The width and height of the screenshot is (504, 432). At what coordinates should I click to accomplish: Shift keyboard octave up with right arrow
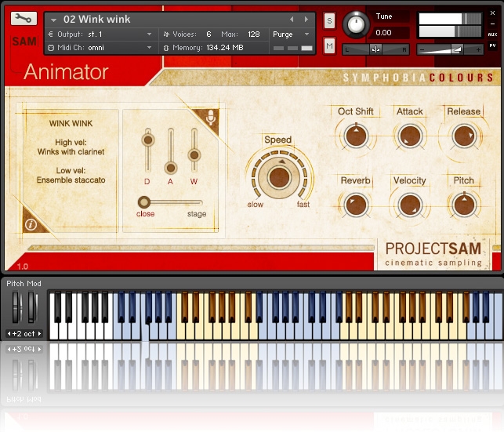coord(39,334)
